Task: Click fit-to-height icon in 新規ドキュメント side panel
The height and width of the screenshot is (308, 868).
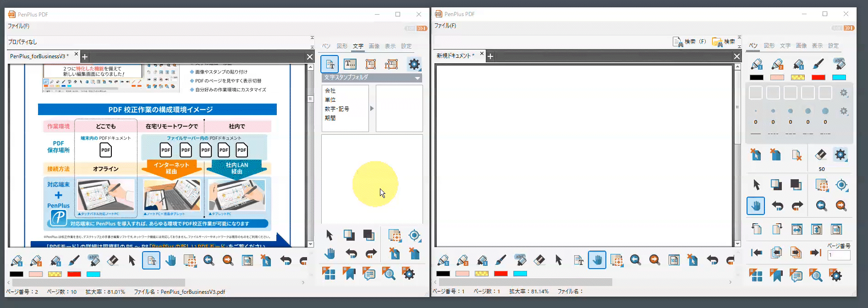Action: pyautogui.click(x=816, y=229)
